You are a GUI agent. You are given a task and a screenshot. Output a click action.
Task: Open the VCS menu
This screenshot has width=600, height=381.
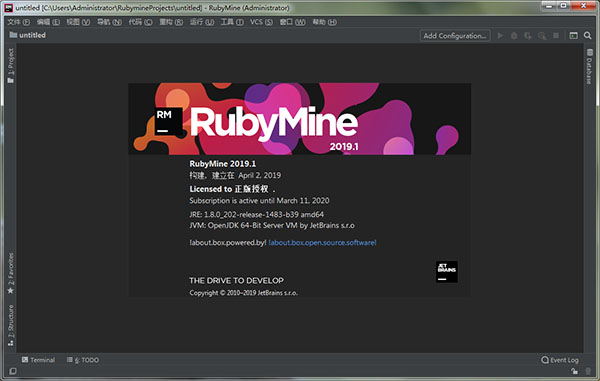(x=261, y=22)
